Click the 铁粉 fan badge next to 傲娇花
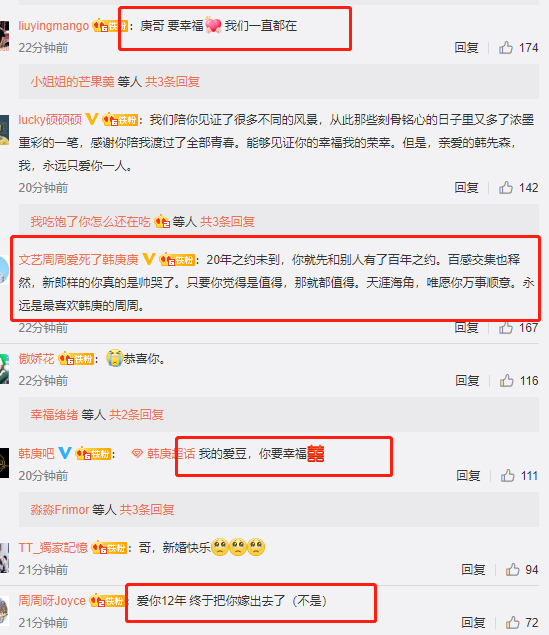The image size is (549, 635). click(x=77, y=359)
